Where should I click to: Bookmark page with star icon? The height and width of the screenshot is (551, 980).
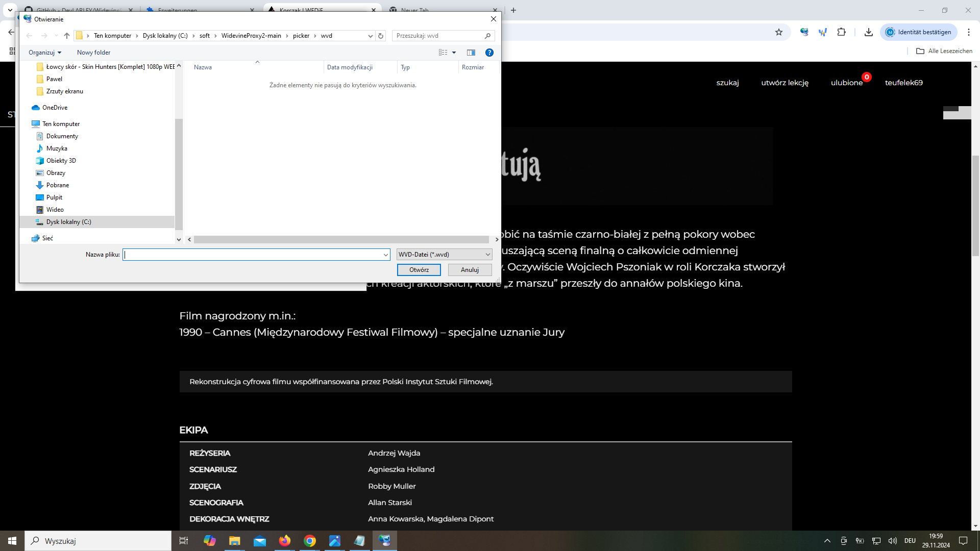click(778, 32)
